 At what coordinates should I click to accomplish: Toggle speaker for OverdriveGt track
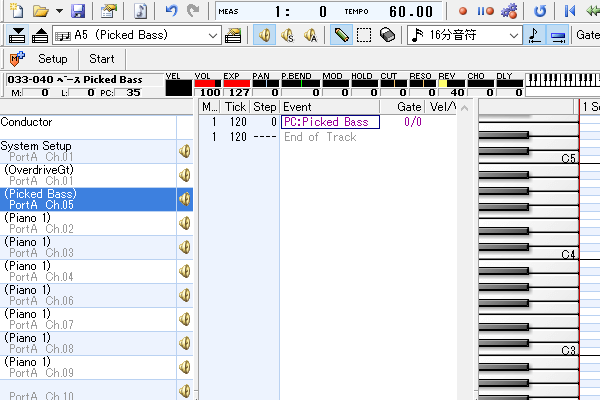click(x=185, y=175)
